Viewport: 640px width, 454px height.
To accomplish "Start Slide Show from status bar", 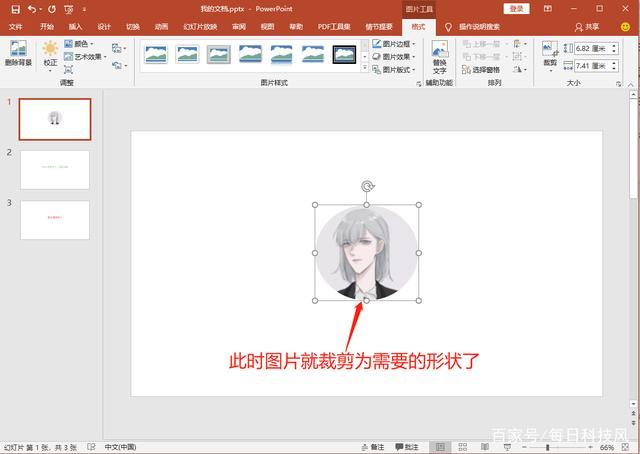I will 507,447.
